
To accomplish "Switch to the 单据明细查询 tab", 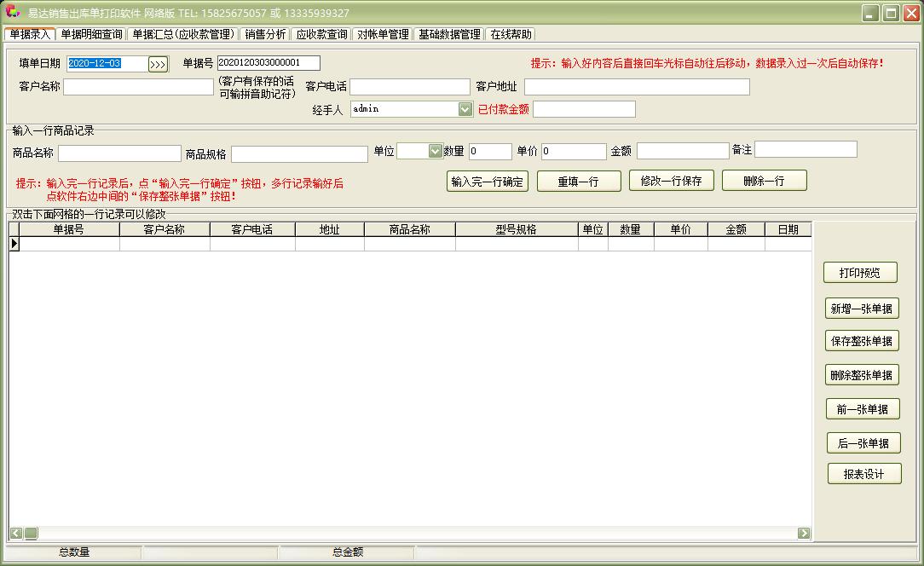I will coord(91,34).
